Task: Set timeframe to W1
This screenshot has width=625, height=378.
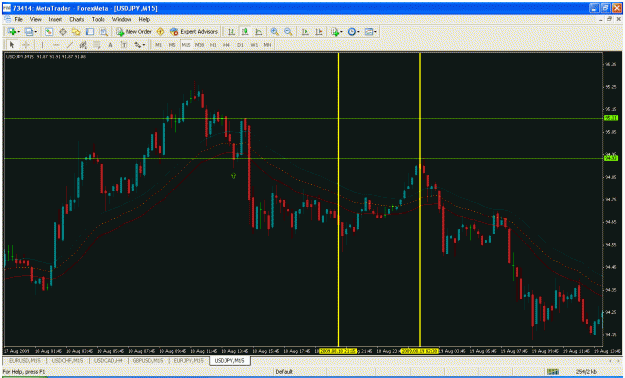Action: 254,45
